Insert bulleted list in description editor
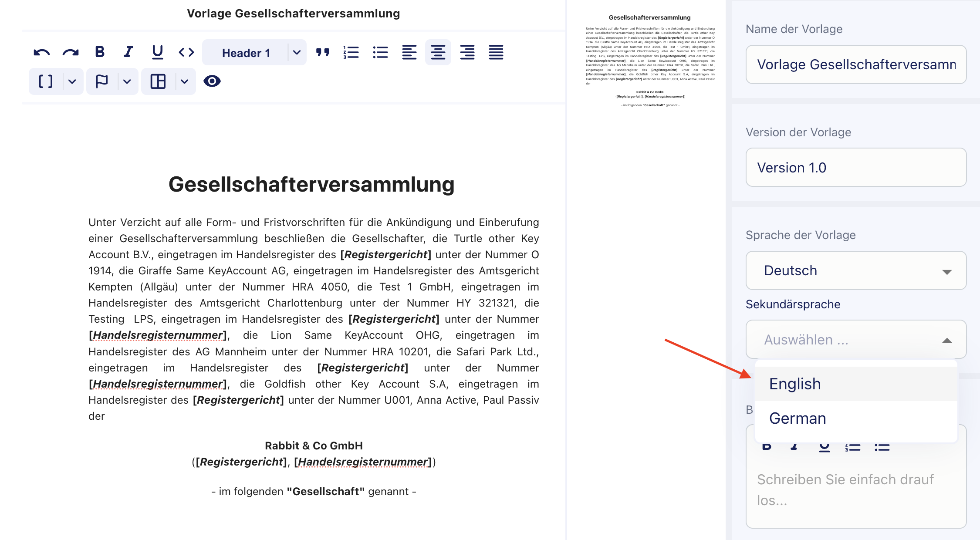The height and width of the screenshot is (540, 980). (882, 447)
